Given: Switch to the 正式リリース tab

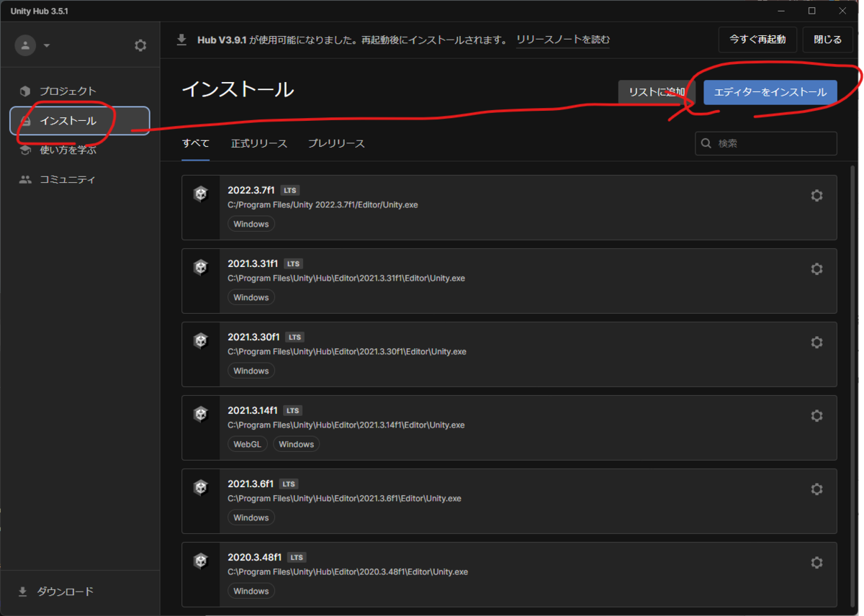Looking at the screenshot, I should click(258, 143).
